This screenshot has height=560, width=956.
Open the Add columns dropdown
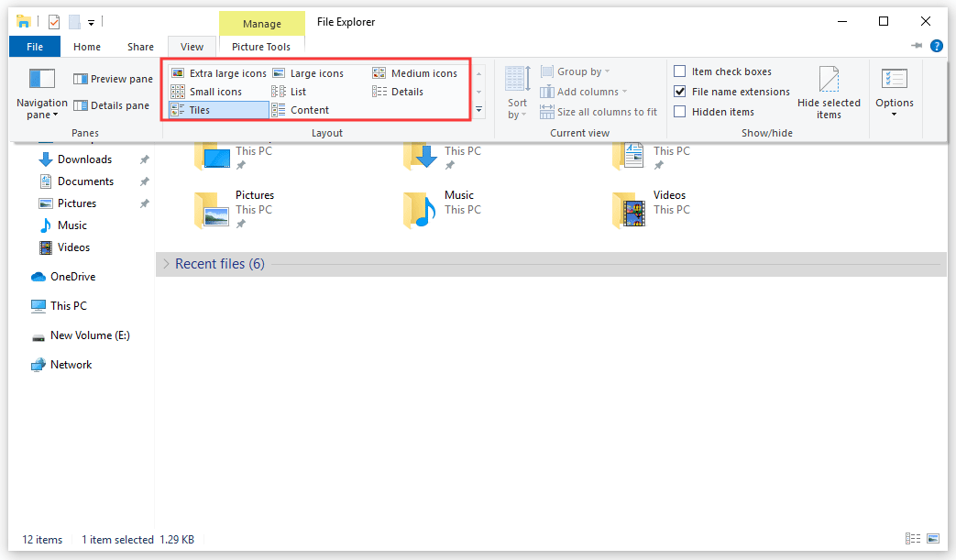tap(584, 92)
